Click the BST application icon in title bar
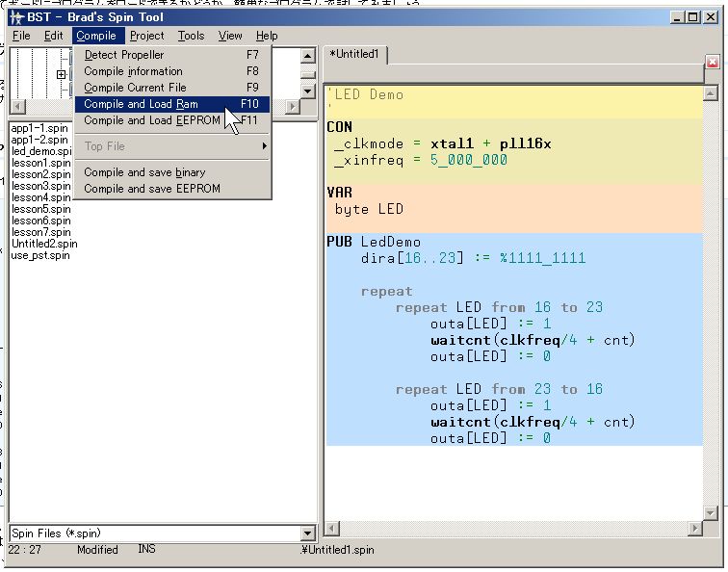This screenshot has height=572, width=728. click(16, 16)
